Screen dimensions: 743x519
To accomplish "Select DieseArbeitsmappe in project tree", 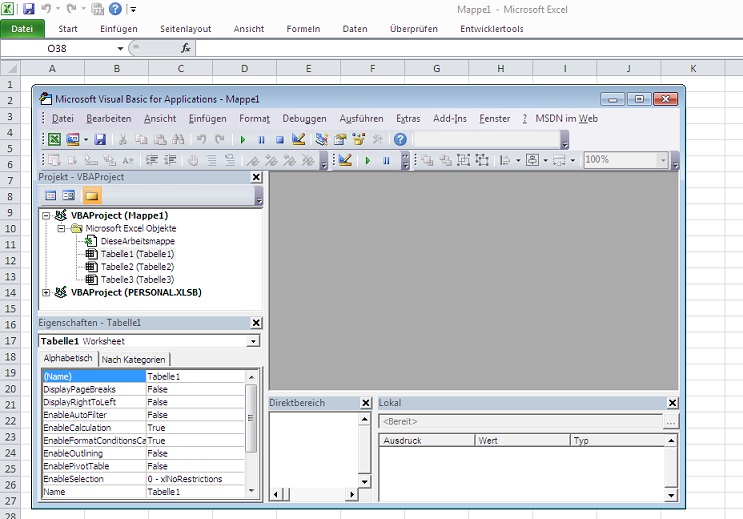I will tap(137, 241).
